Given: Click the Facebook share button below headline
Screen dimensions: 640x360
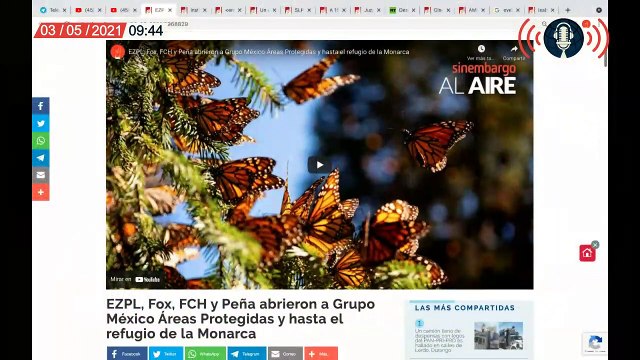Looking at the screenshot, I should 127,353.
